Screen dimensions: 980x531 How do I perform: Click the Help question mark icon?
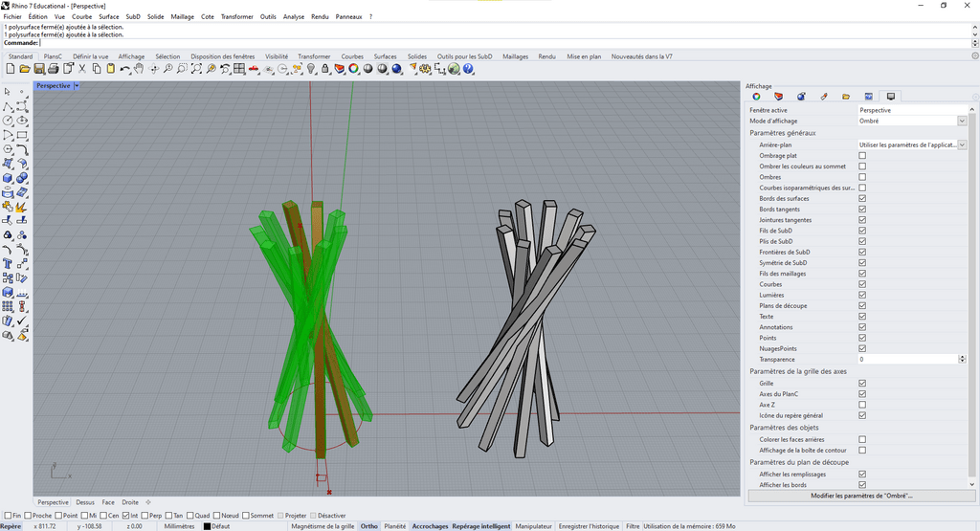tap(468, 69)
